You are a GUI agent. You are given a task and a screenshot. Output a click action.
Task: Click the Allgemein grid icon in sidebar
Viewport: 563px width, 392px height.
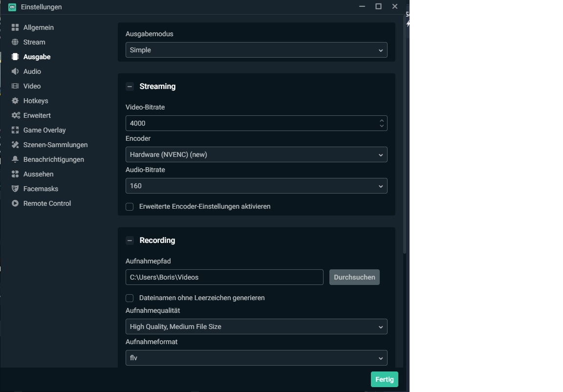tap(15, 27)
